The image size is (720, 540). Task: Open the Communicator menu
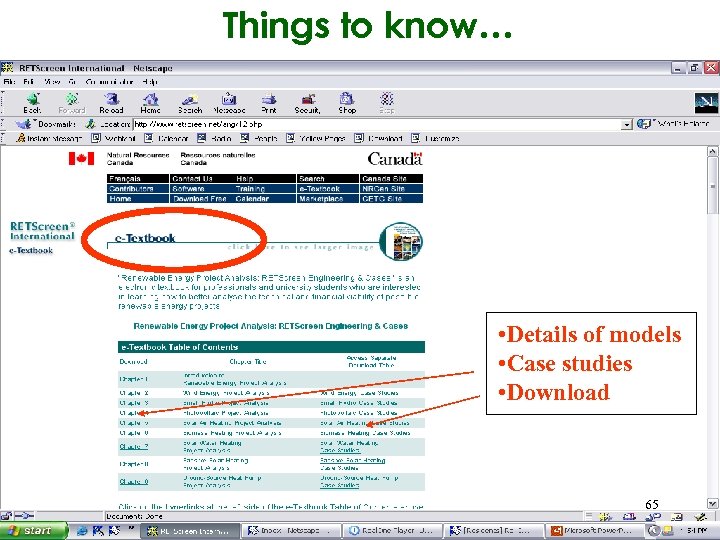109,82
